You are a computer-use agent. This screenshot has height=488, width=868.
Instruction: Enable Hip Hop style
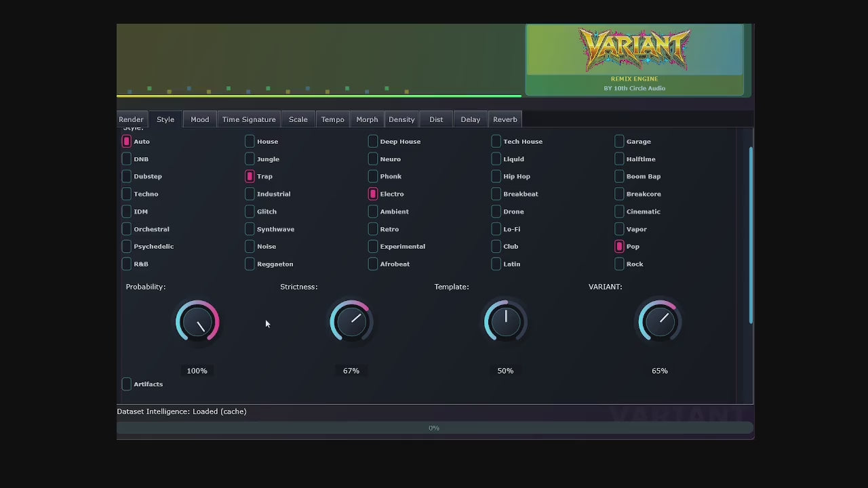pyautogui.click(x=496, y=176)
